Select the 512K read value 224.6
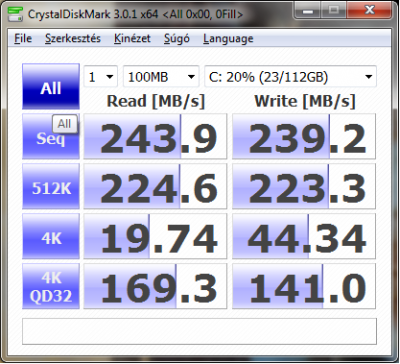400x364 pixels. [155, 186]
